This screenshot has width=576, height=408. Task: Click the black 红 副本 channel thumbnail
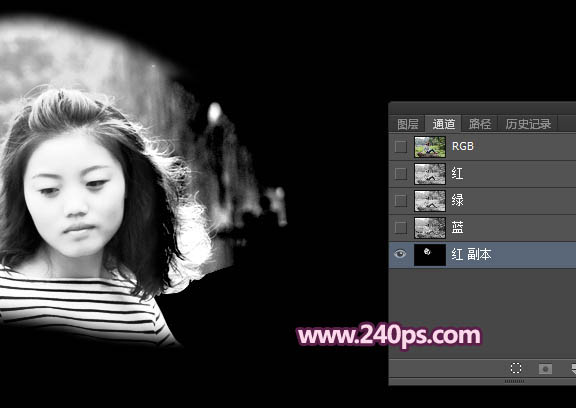pos(430,254)
